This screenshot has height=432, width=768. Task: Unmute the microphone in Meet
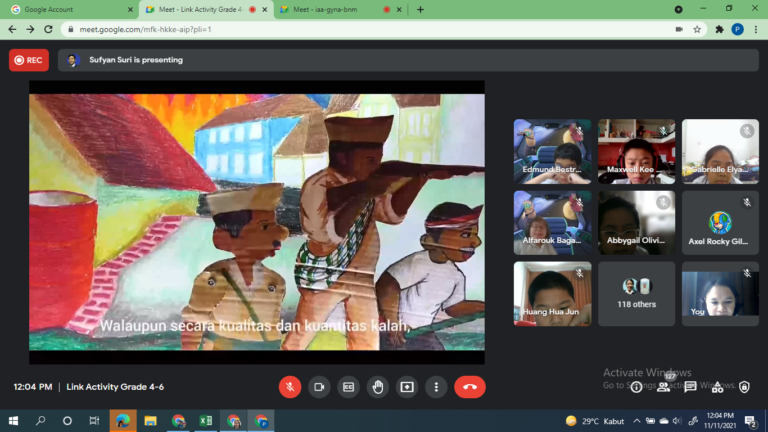pos(290,387)
